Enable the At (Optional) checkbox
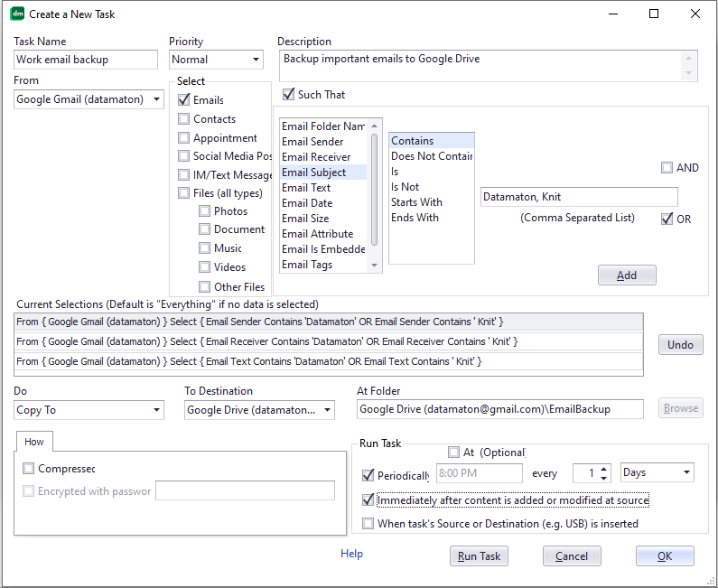The width and height of the screenshot is (718, 588). point(453,453)
